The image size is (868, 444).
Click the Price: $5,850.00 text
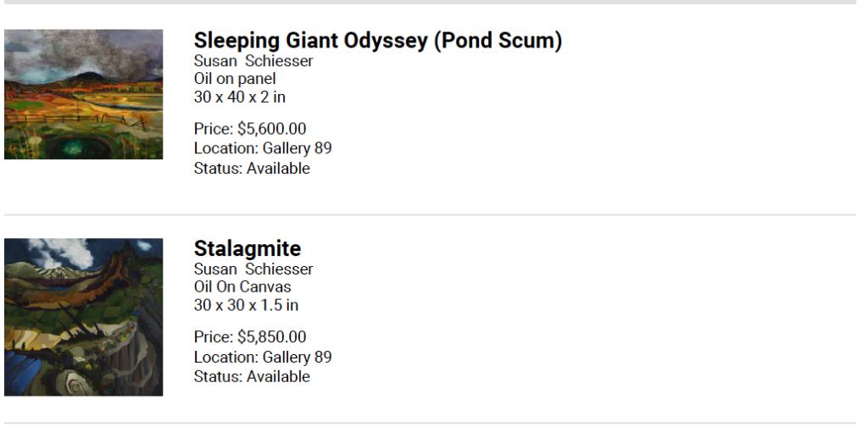250,337
